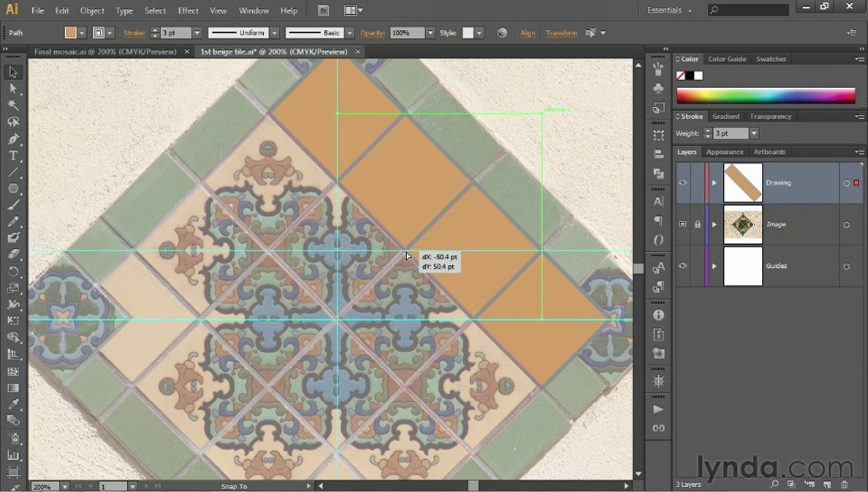Click the Stroke link in control bar
The image size is (868, 492).
coord(135,33)
